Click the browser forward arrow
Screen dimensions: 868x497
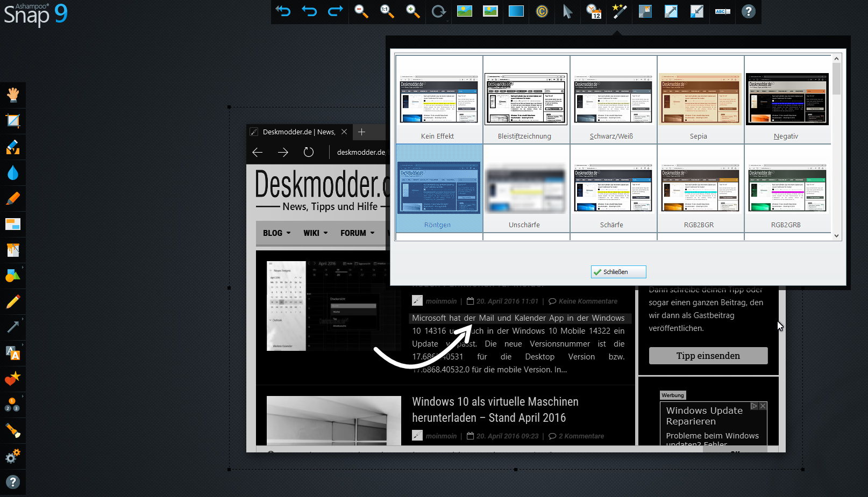[283, 153]
